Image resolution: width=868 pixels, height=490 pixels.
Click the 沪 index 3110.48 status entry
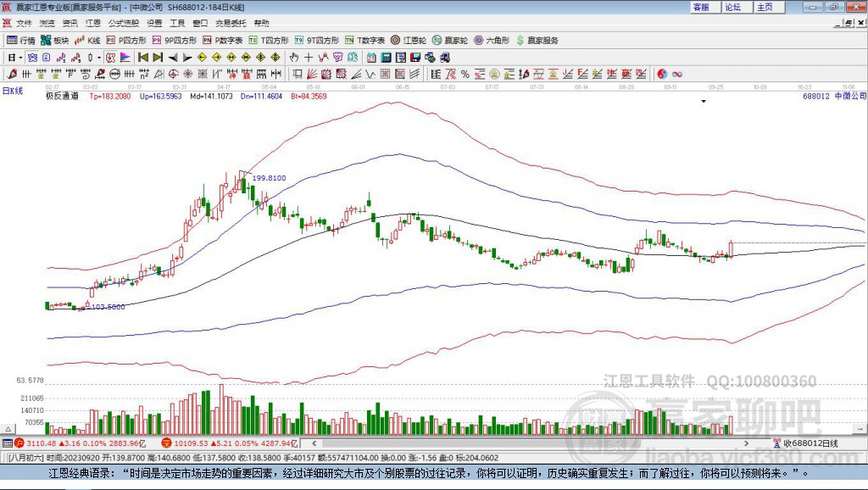(x=81, y=443)
